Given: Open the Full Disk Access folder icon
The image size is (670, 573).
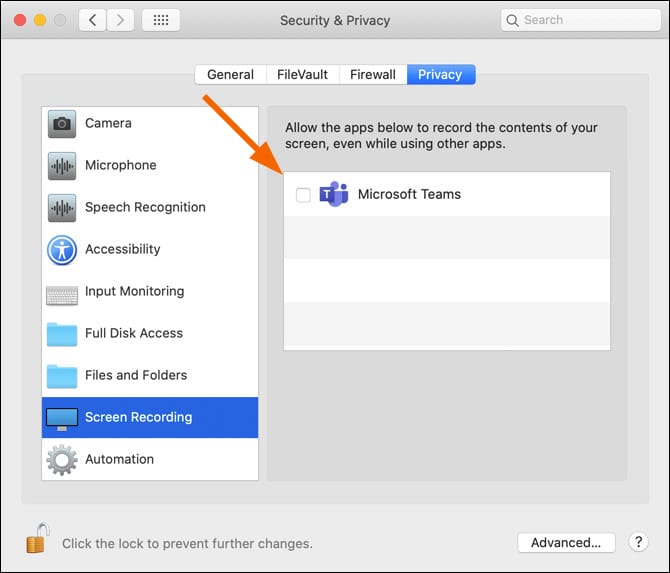Looking at the screenshot, I should [x=62, y=334].
